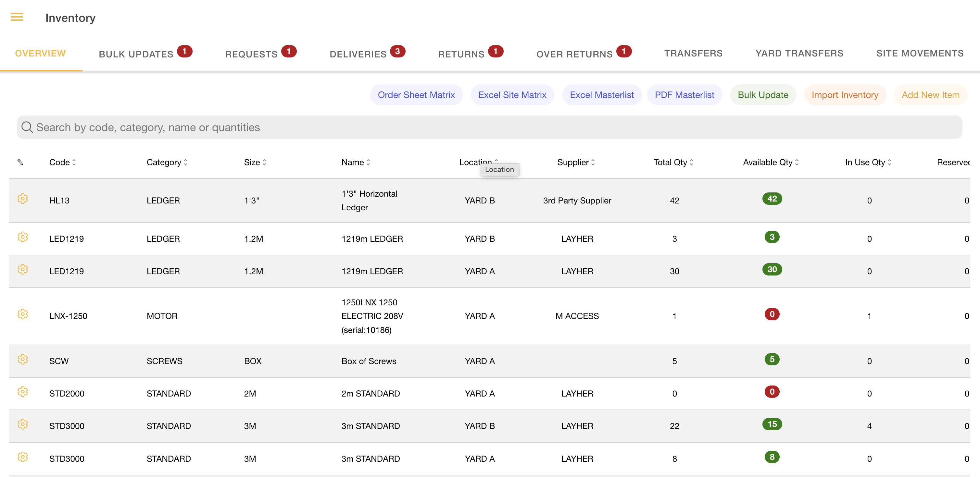
Task: Sort table by Code column
Action: (x=62, y=162)
